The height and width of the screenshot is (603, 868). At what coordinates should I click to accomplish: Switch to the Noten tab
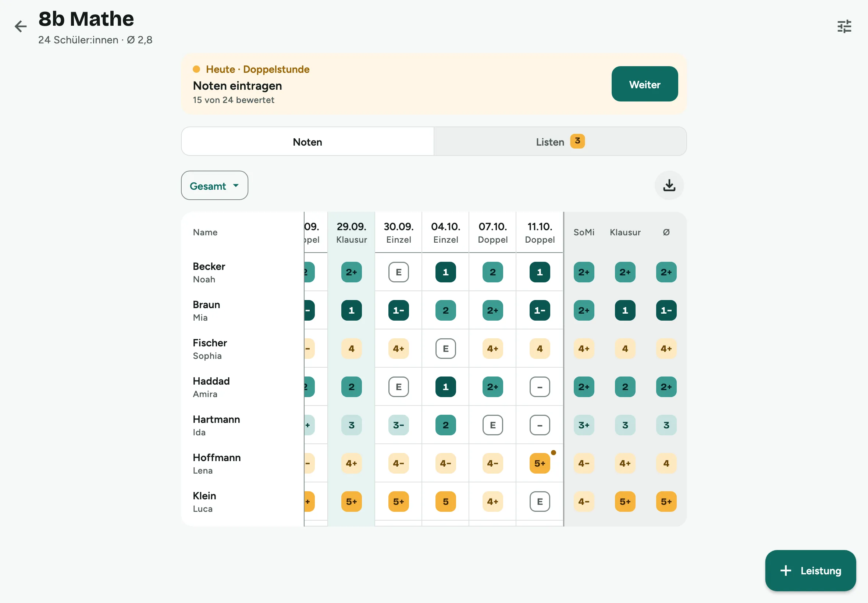(307, 142)
